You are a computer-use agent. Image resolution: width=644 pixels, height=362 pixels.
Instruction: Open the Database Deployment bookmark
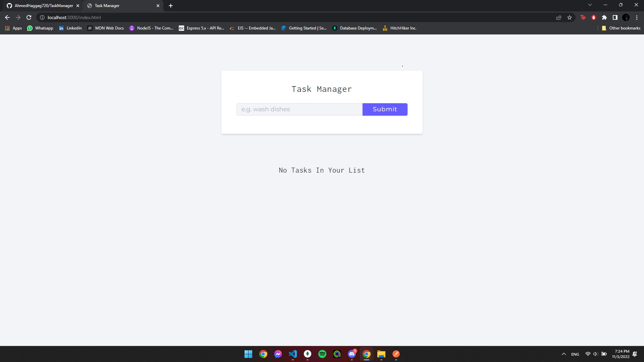[355, 28]
